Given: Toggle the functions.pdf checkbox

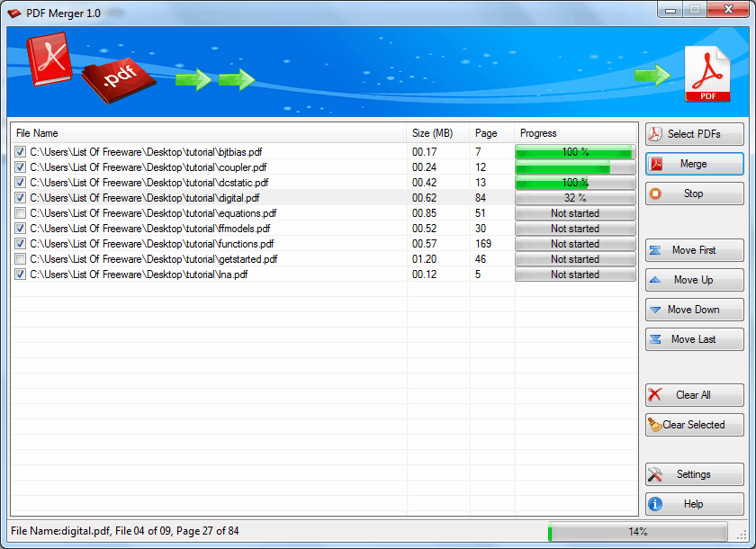Looking at the screenshot, I should (x=20, y=244).
